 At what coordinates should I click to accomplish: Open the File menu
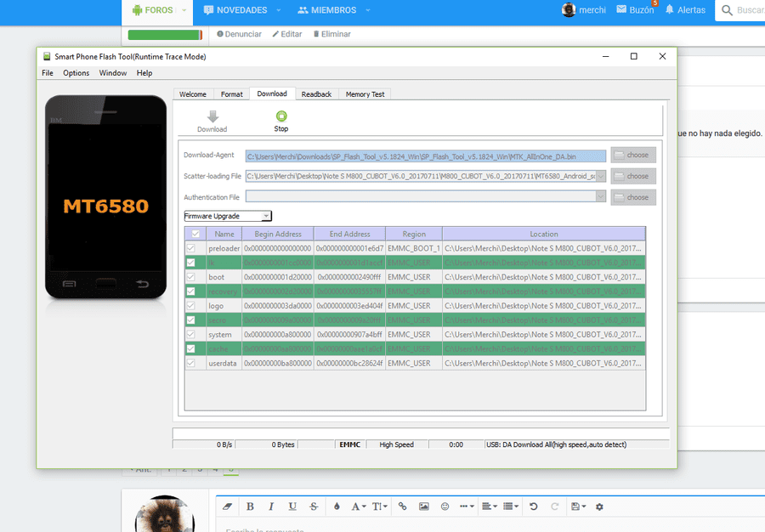[x=48, y=73]
